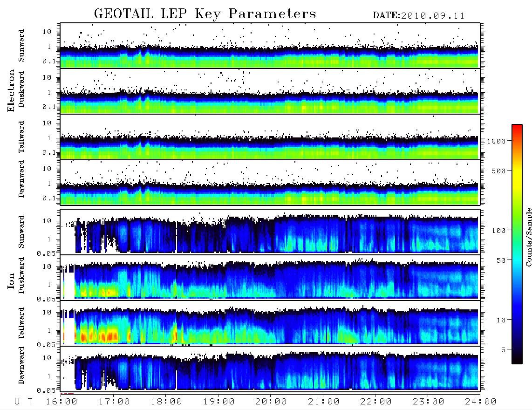This screenshot has height=410, width=532.
Task: Click the colorbar 10 tick value
Action: pyautogui.click(x=501, y=320)
